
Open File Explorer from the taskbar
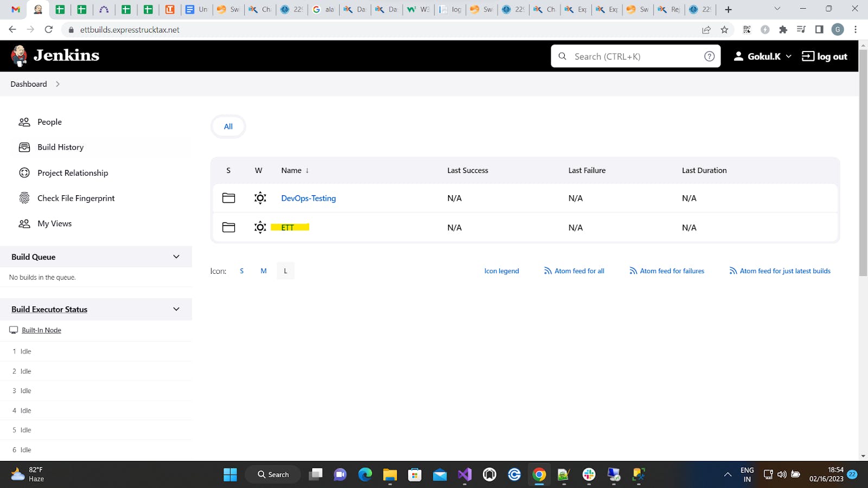click(390, 475)
